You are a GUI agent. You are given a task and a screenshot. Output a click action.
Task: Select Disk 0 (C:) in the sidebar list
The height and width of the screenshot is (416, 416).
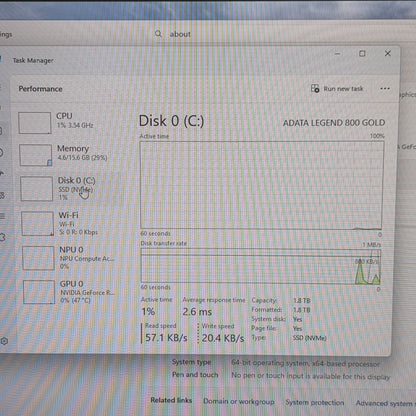click(67, 189)
